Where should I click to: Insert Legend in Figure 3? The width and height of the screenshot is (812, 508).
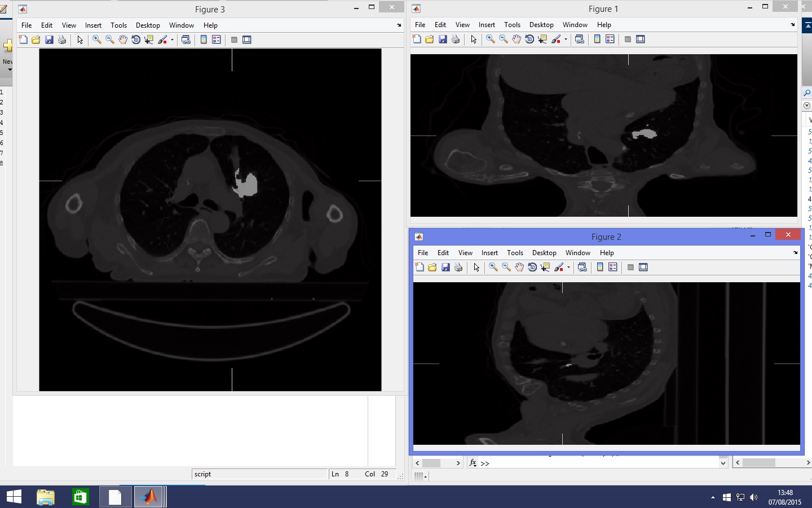217,40
